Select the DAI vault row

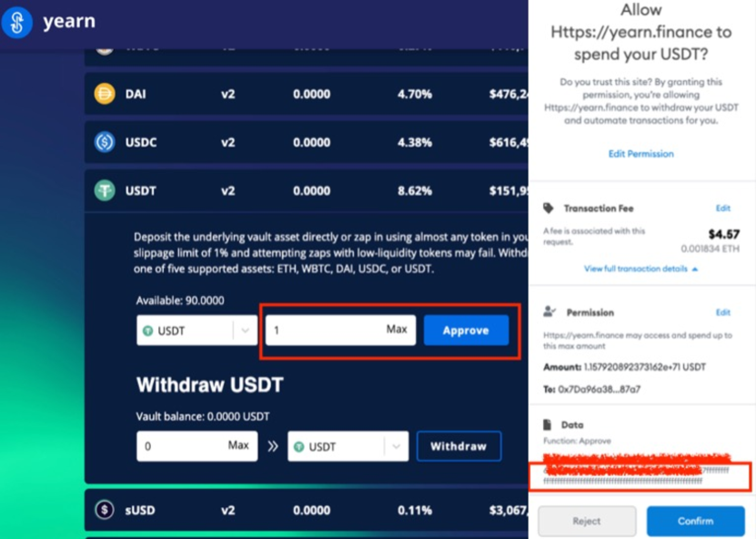pos(307,94)
